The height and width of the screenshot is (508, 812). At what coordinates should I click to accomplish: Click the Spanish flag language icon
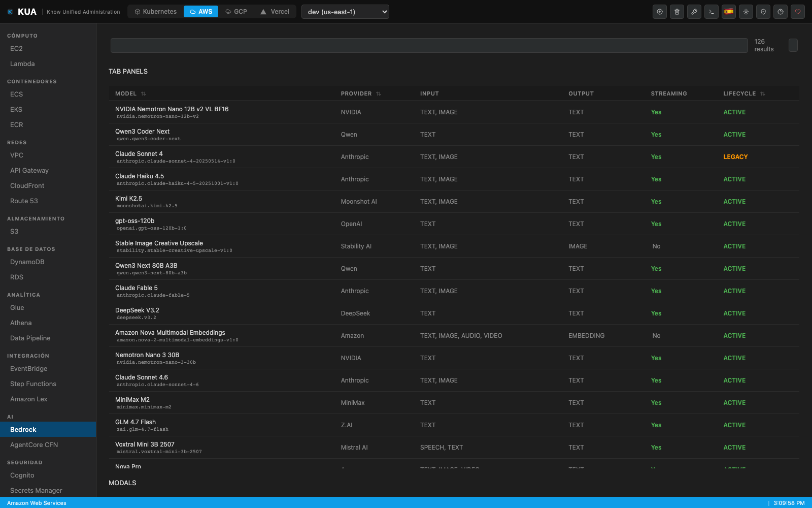tap(729, 12)
